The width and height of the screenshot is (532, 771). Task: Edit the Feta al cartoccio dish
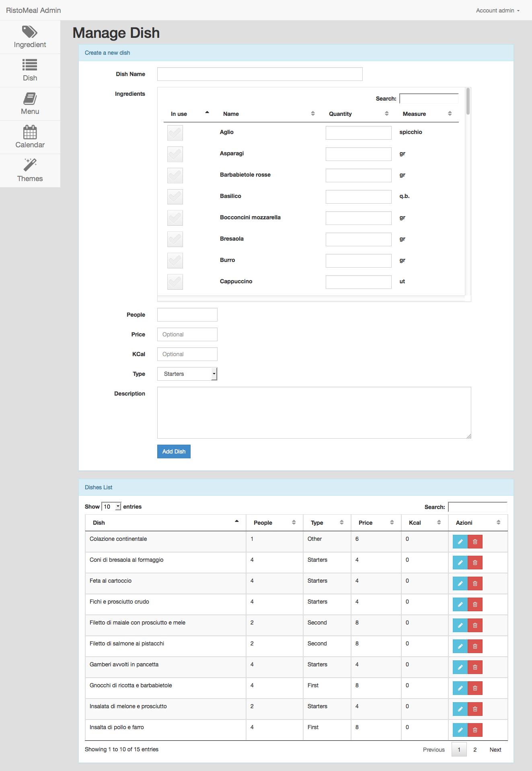tap(460, 583)
